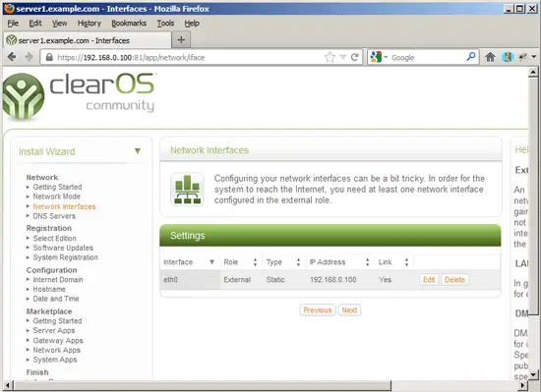Click the search magnifier icon
This screenshot has width=541, height=392.
click(470, 57)
